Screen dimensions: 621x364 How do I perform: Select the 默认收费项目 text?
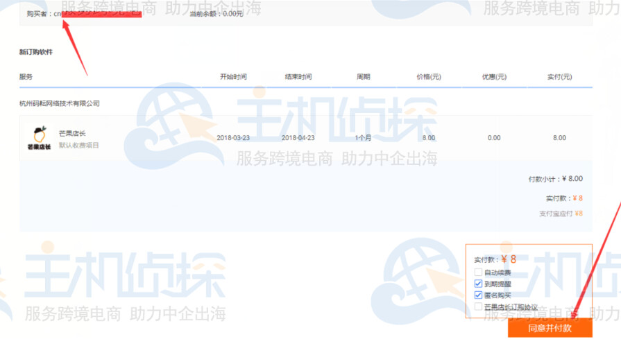click(79, 145)
